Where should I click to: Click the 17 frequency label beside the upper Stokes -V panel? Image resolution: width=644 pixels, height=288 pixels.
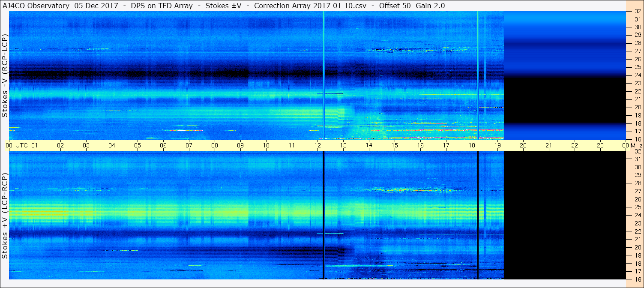coord(637,131)
